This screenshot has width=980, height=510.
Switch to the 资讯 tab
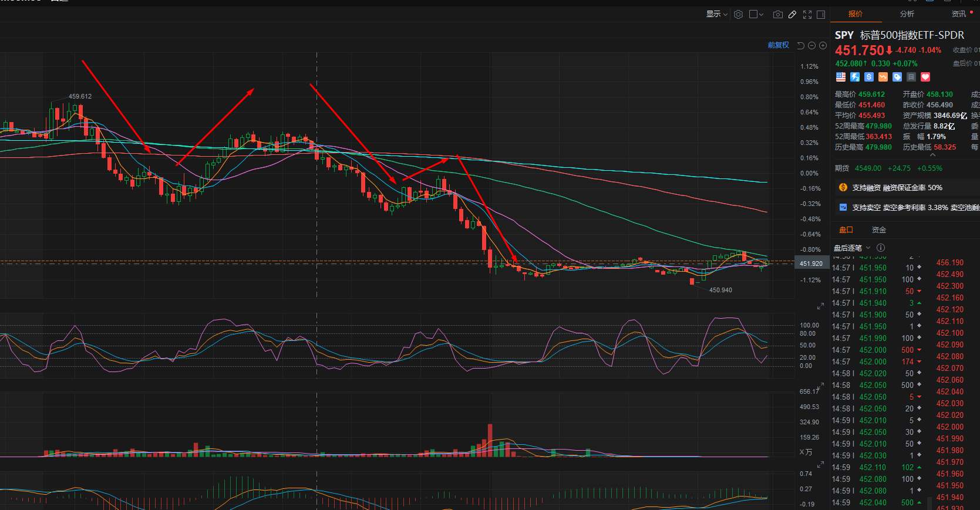point(959,14)
